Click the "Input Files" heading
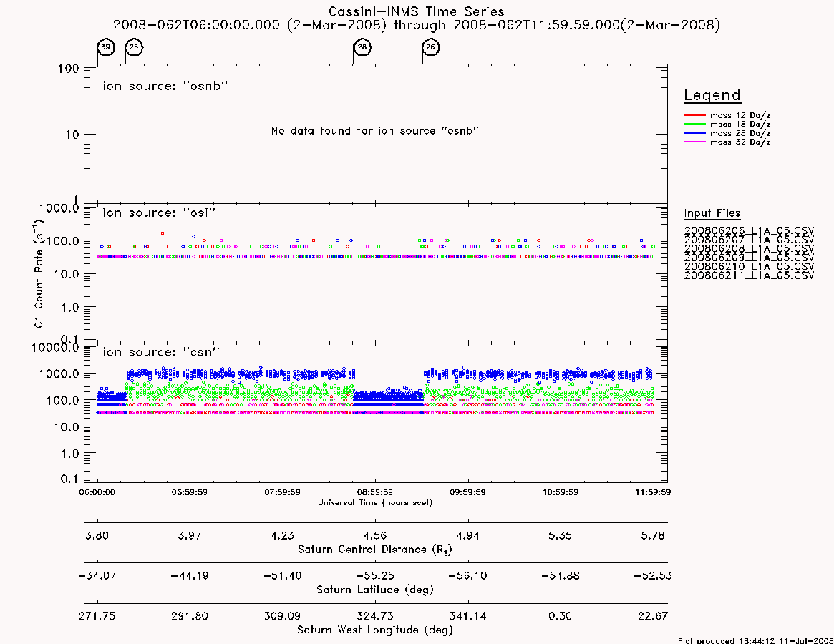The width and height of the screenshot is (834, 644). pos(712,213)
